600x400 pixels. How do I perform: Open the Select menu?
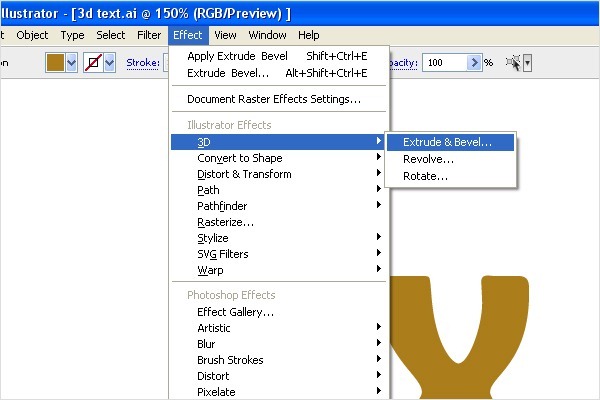(111, 35)
